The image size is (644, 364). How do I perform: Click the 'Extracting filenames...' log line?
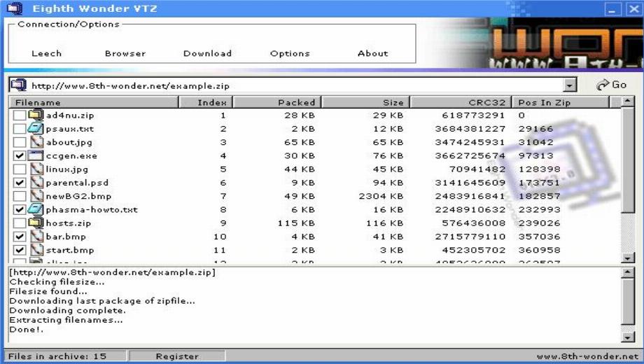[66, 320]
